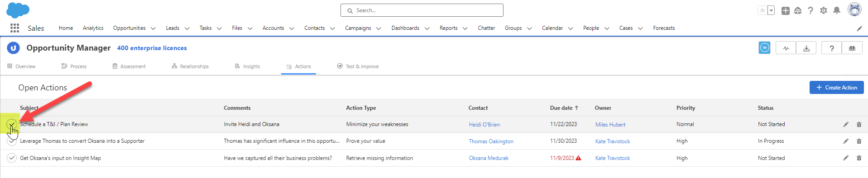Click the Create Action button
The width and height of the screenshot is (868, 178).
[x=836, y=88]
